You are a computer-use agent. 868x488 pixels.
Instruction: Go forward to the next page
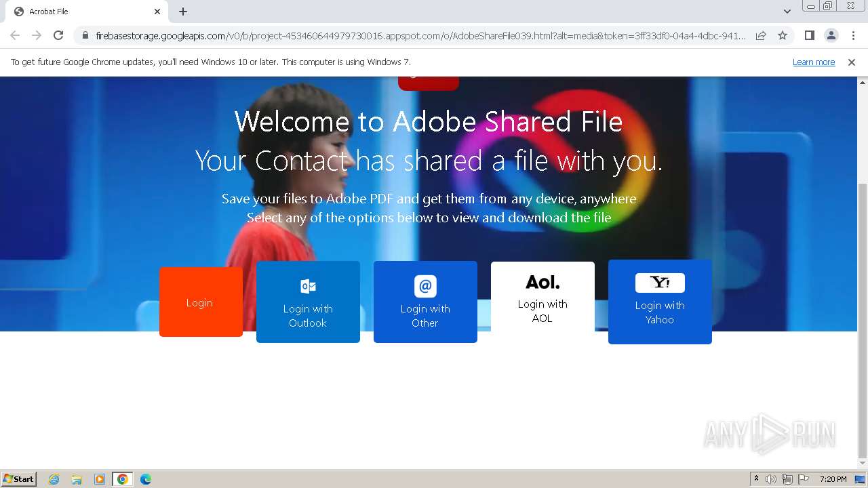tap(37, 35)
